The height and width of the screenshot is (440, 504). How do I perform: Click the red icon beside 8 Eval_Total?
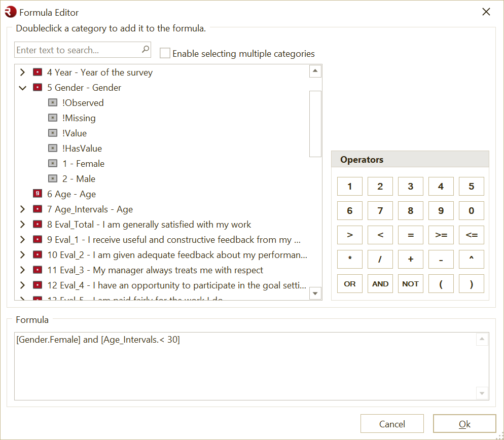(x=37, y=224)
